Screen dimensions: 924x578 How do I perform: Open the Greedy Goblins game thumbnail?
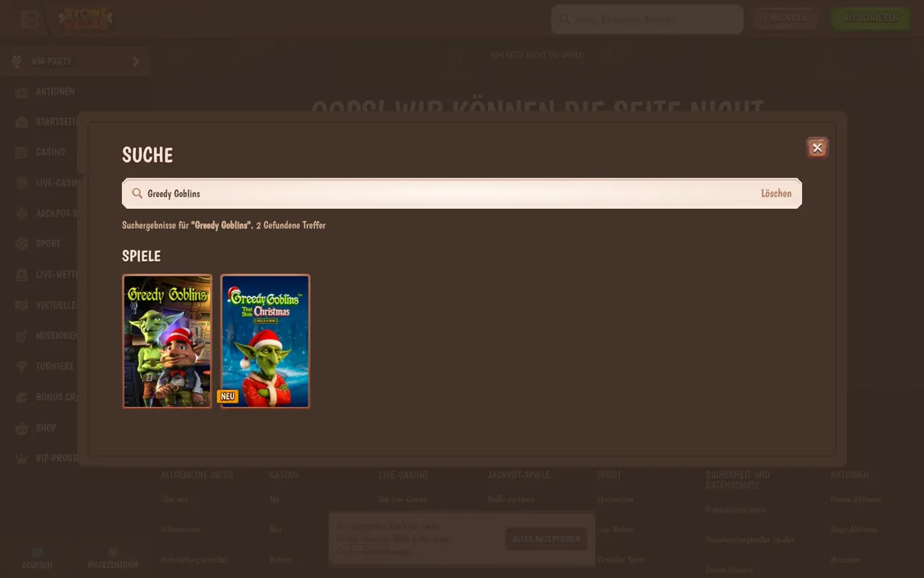(x=167, y=341)
